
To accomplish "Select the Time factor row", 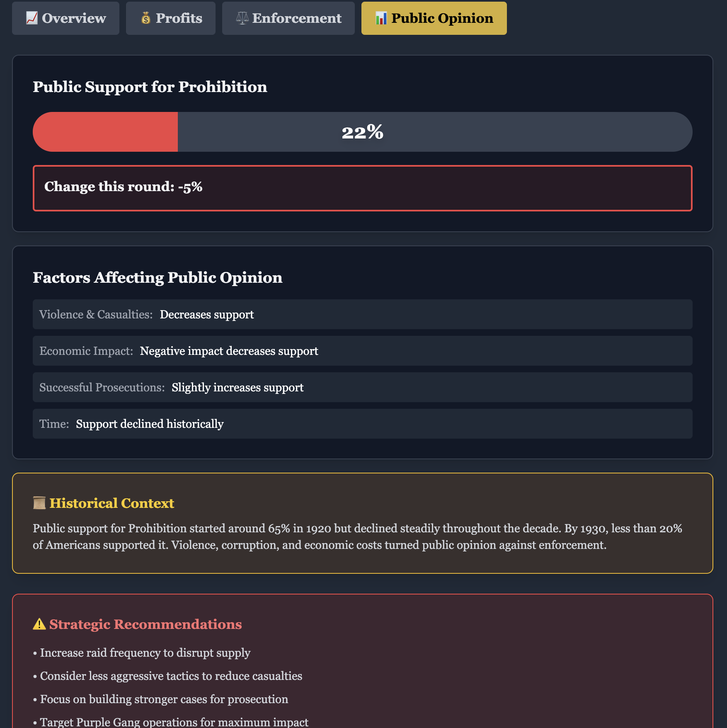I will point(362,424).
